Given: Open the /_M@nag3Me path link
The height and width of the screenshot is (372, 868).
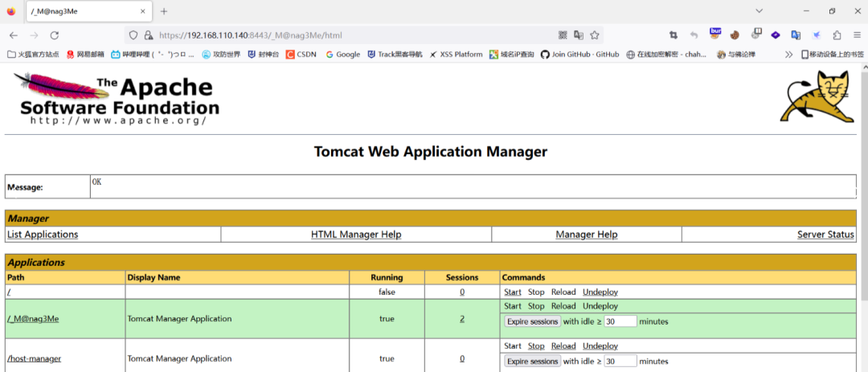Looking at the screenshot, I should [33, 319].
